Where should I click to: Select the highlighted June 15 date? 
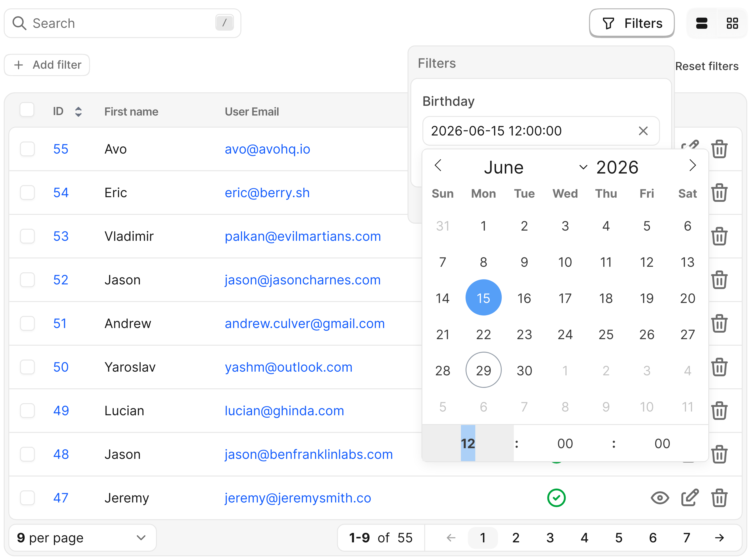[x=483, y=298]
